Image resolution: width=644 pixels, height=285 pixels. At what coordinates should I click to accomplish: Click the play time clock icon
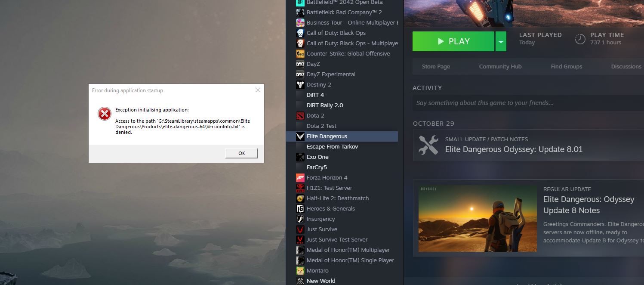tap(580, 39)
